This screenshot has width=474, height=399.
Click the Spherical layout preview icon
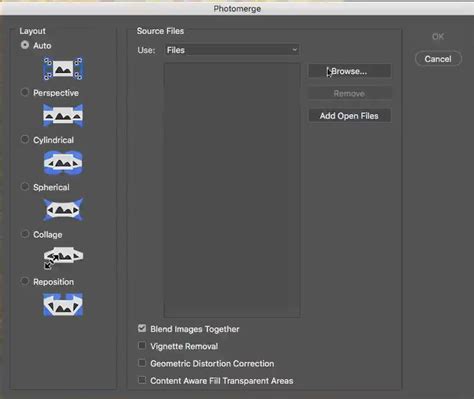63,210
